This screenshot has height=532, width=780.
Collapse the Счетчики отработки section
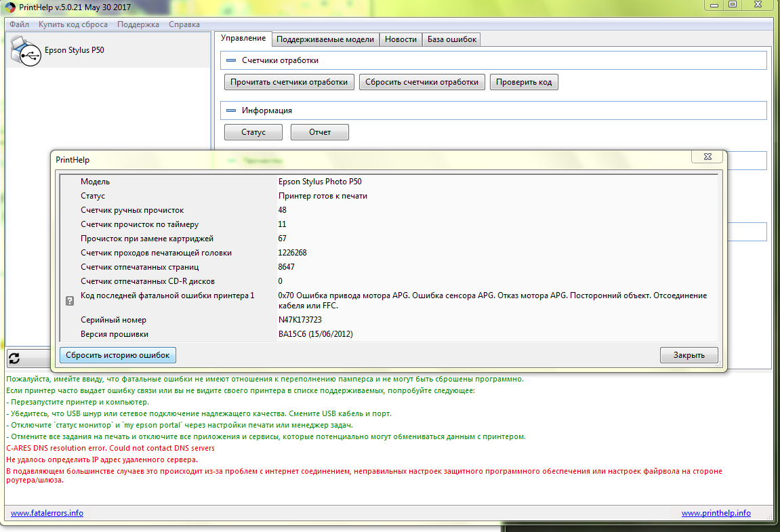pyautogui.click(x=231, y=60)
